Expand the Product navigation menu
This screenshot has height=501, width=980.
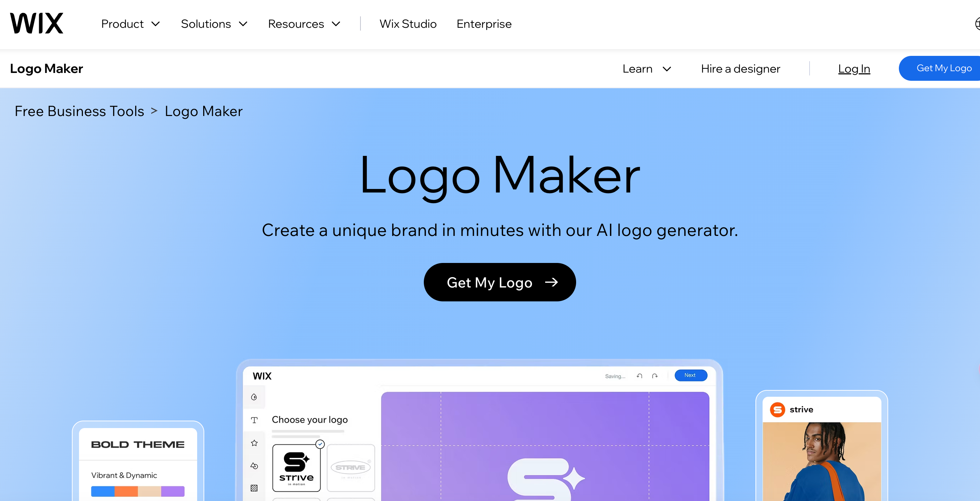click(131, 23)
